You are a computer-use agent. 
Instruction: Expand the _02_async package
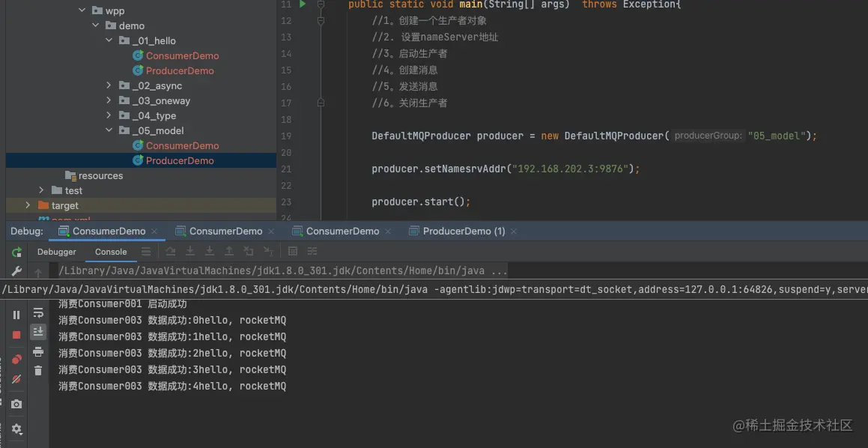click(x=109, y=85)
